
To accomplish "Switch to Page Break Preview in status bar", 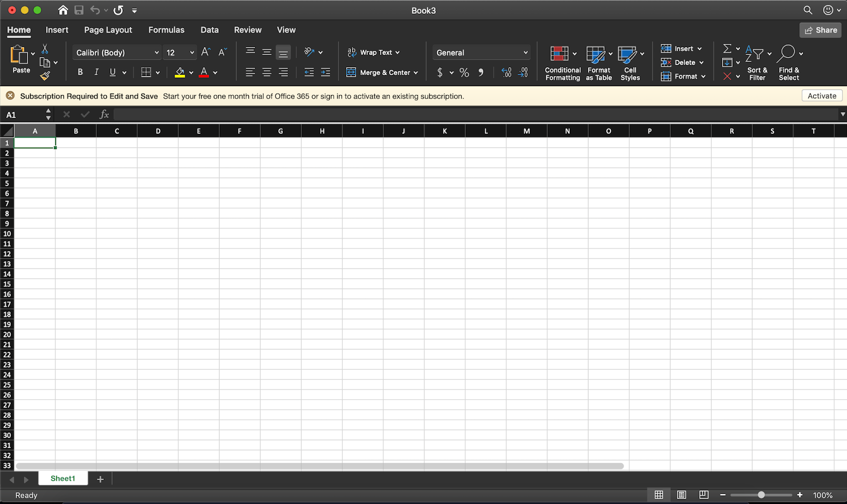I will coord(704,495).
